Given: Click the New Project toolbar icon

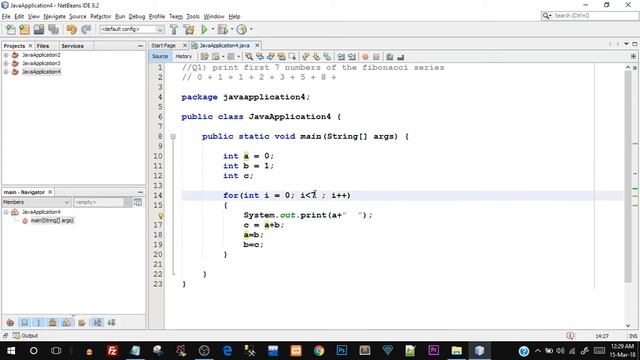Looking at the screenshot, I should pyautogui.click(x=24, y=29).
